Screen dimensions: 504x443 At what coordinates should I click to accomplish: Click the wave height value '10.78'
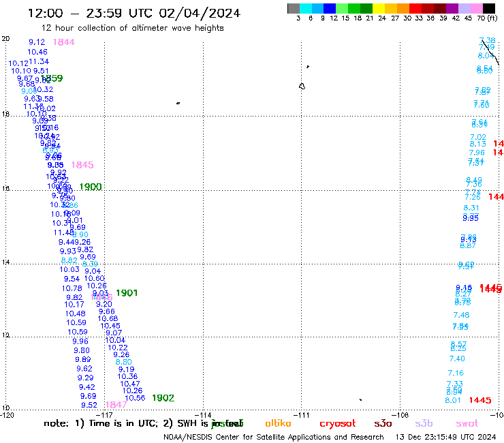[72, 289]
